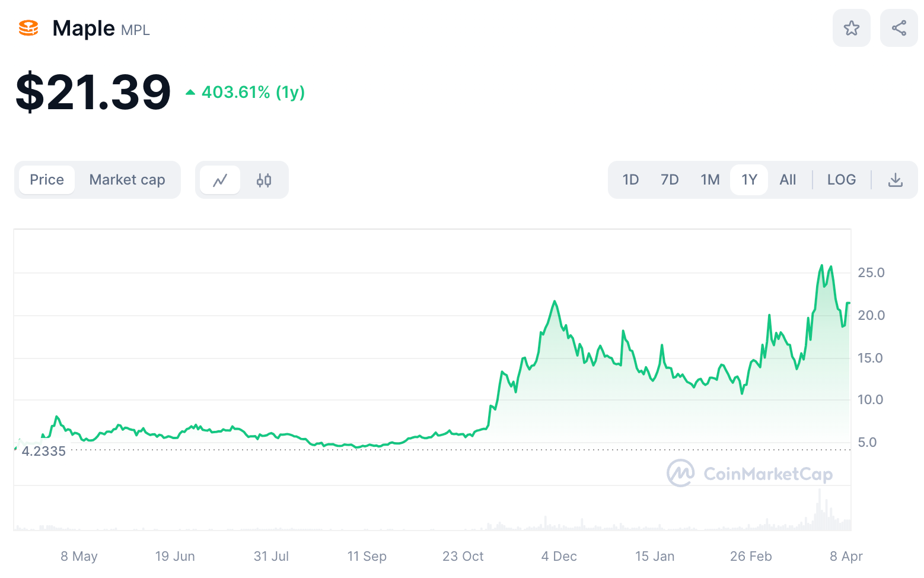Set time range to 7D
The width and height of the screenshot is (924, 578).
[670, 180]
